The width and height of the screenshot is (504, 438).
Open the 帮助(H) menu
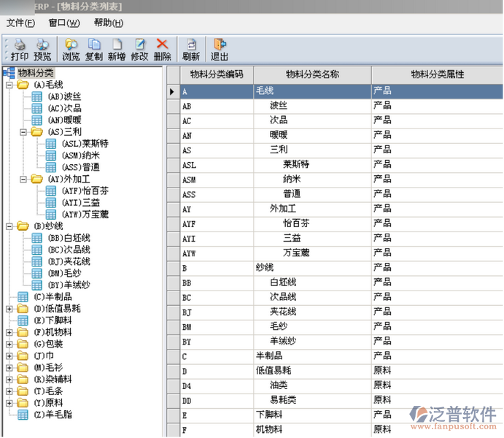point(109,23)
